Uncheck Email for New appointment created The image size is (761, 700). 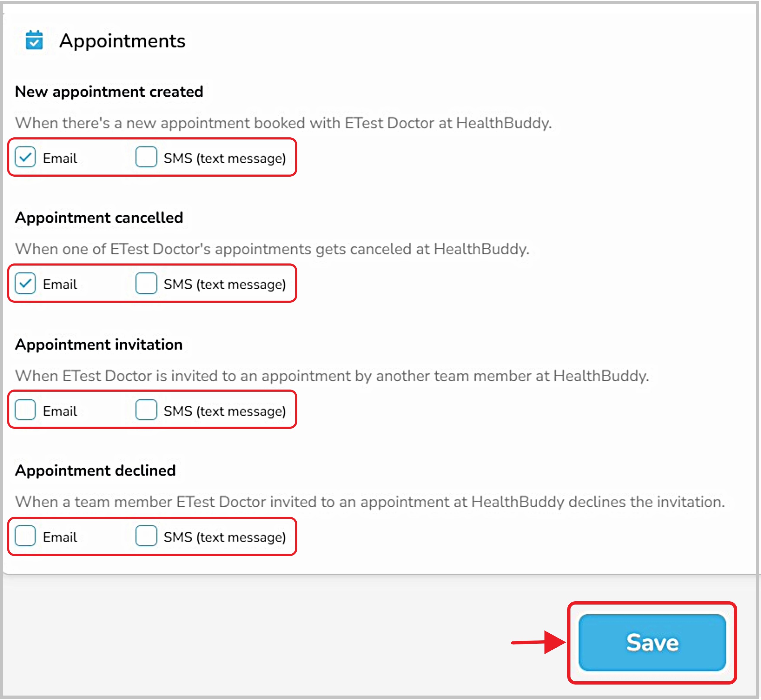coord(25,157)
